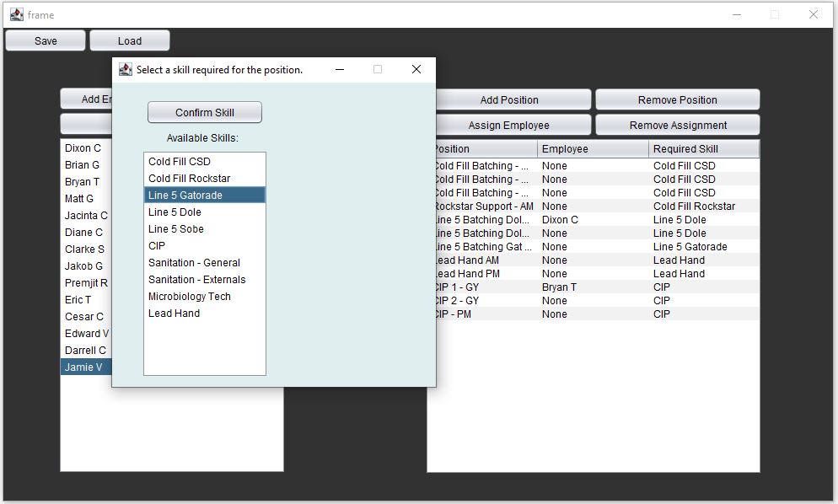
Task: Select employee Clarke S
Action: [x=86, y=249]
